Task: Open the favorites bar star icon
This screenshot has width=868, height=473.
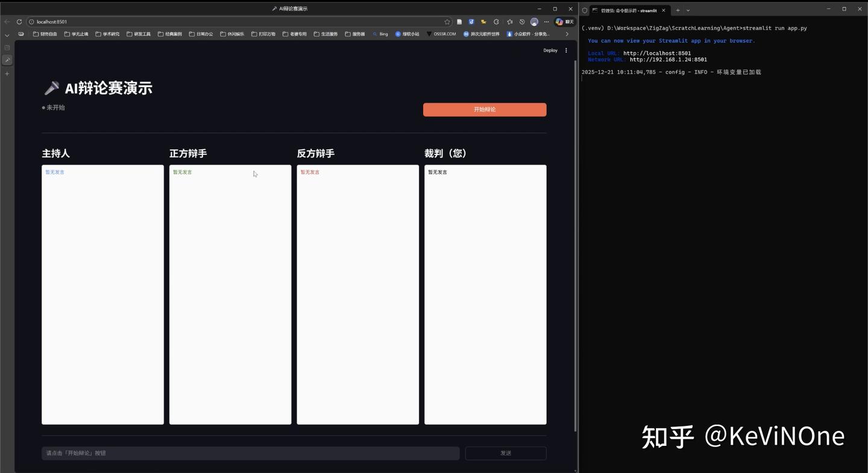Action: click(x=509, y=22)
